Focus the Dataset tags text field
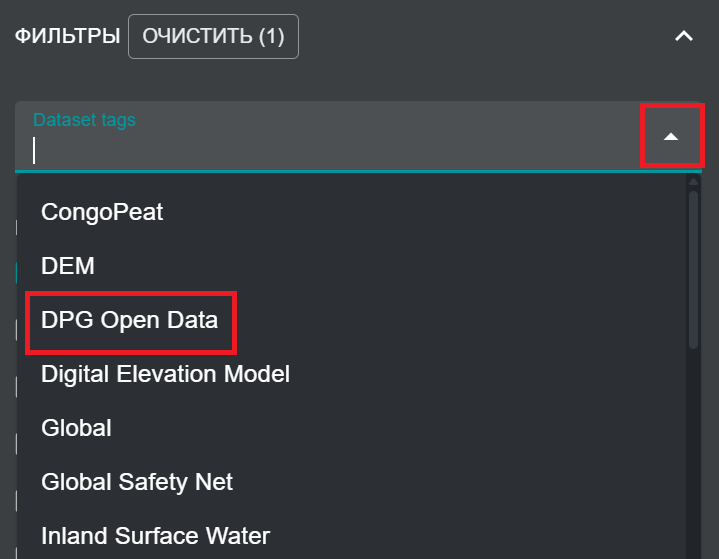The height and width of the screenshot is (559, 719). 300,150
